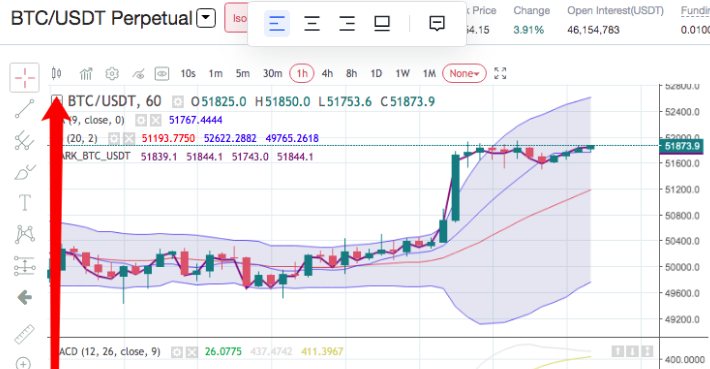Change the candlestick chart style
710x369 pixels.
[x=57, y=73]
